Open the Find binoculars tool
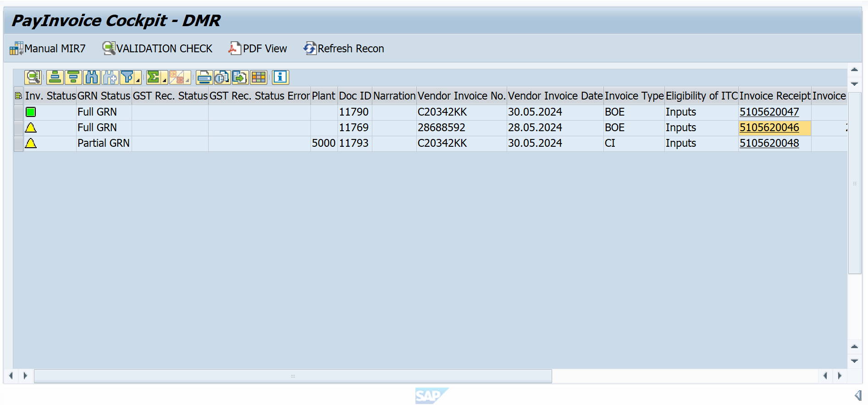 92,77
